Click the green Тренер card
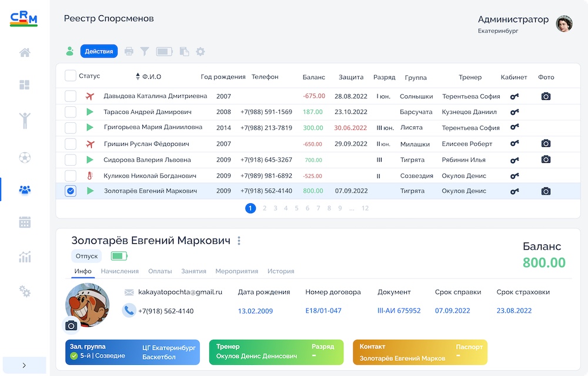The width and height of the screenshot is (588, 376). pyautogui.click(x=276, y=352)
